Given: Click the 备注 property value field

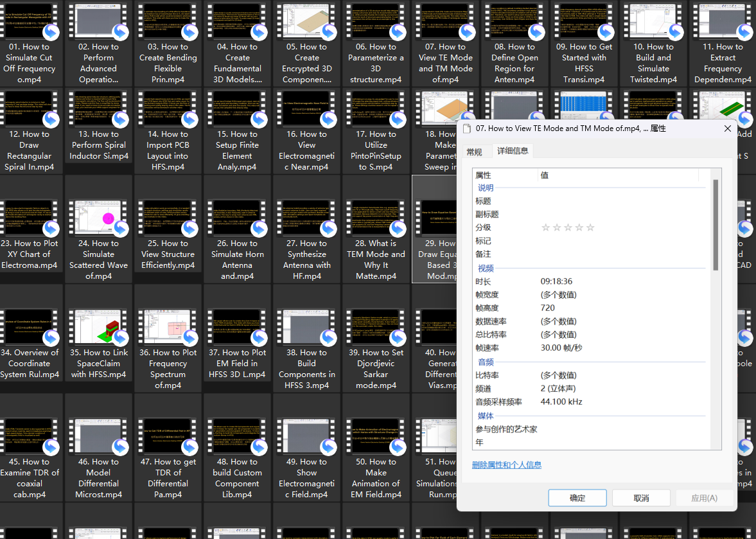Looking at the screenshot, I should click(622, 254).
